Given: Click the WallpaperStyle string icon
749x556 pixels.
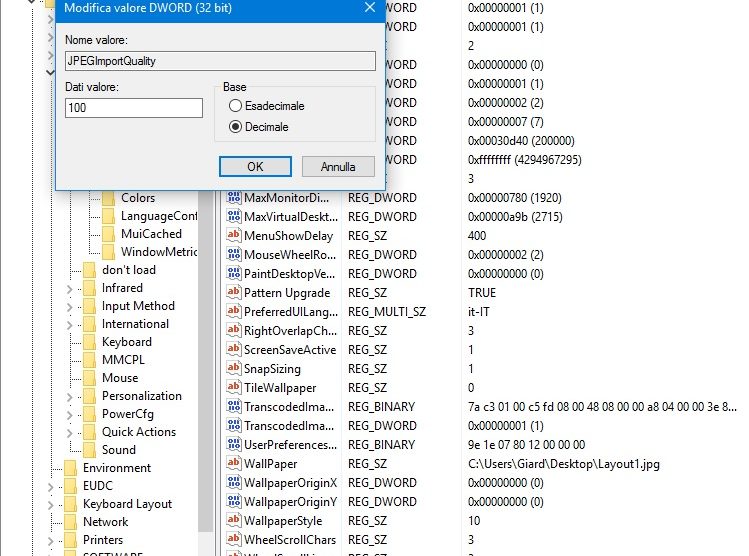Looking at the screenshot, I should 234,520.
